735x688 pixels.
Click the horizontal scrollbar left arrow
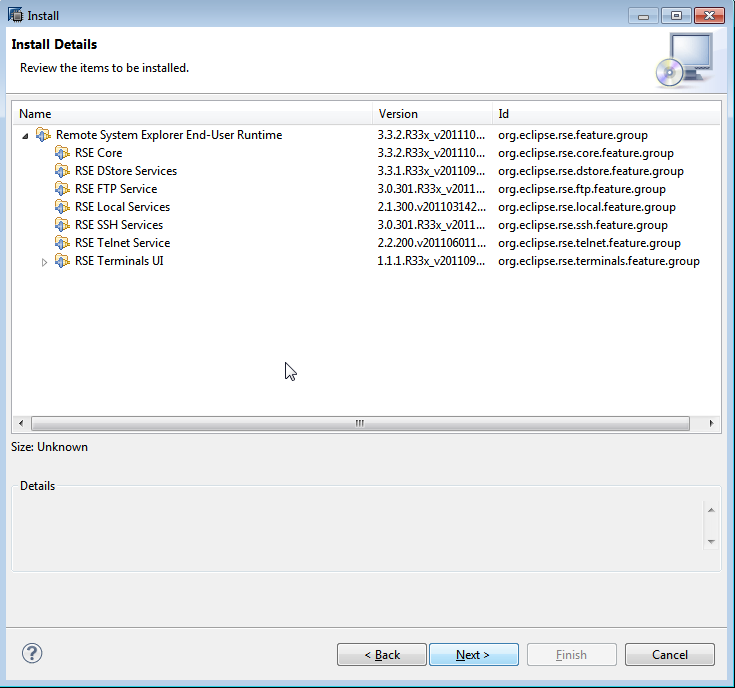21,423
